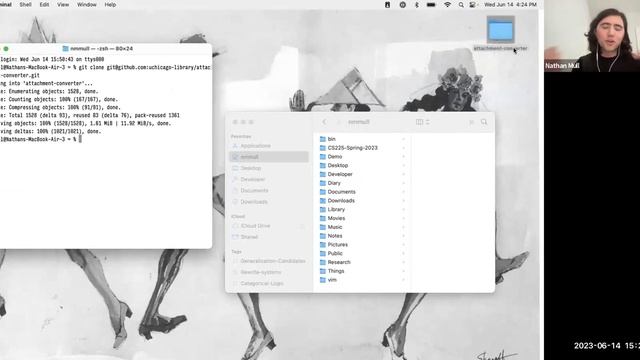
Task: Open the View menu
Action: click(x=63, y=5)
